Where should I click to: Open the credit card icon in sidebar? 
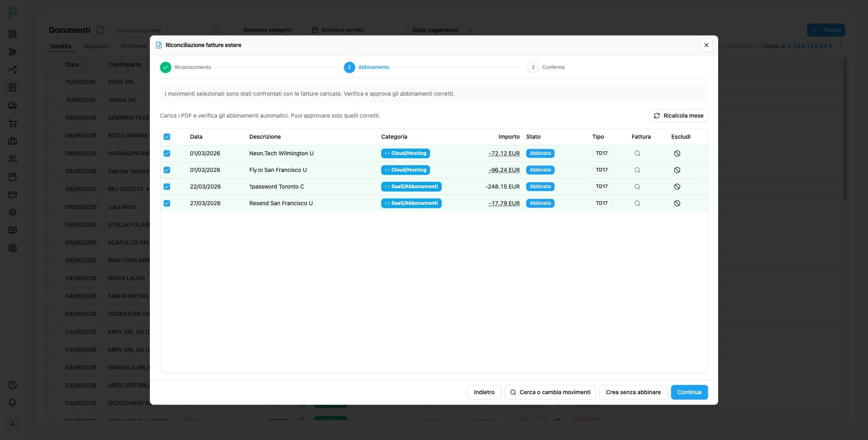point(13,195)
